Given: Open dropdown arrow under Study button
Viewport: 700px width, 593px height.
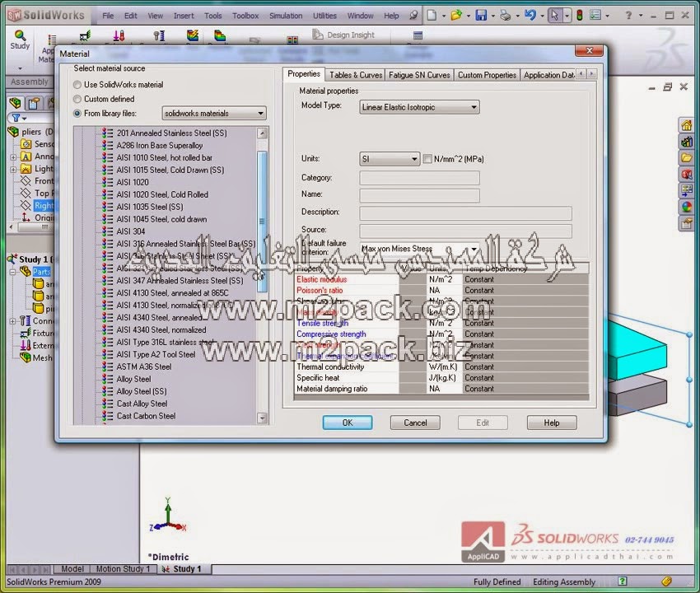Looking at the screenshot, I should click(20, 68).
